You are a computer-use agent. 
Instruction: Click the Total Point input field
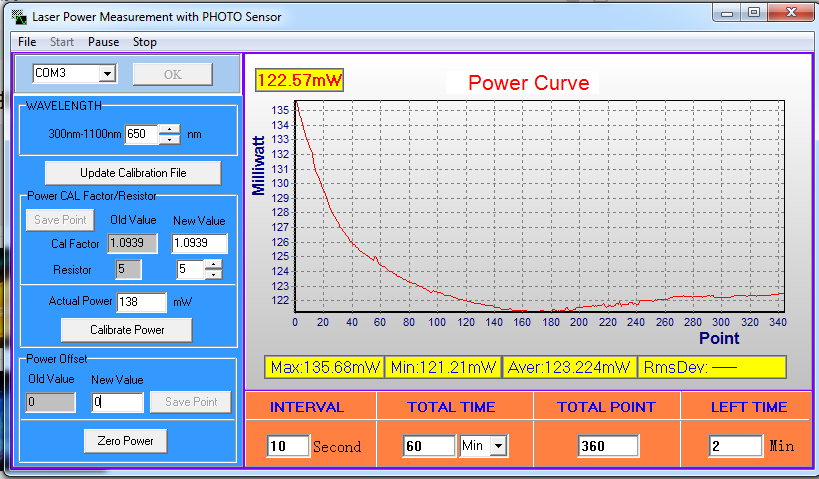tap(608, 446)
